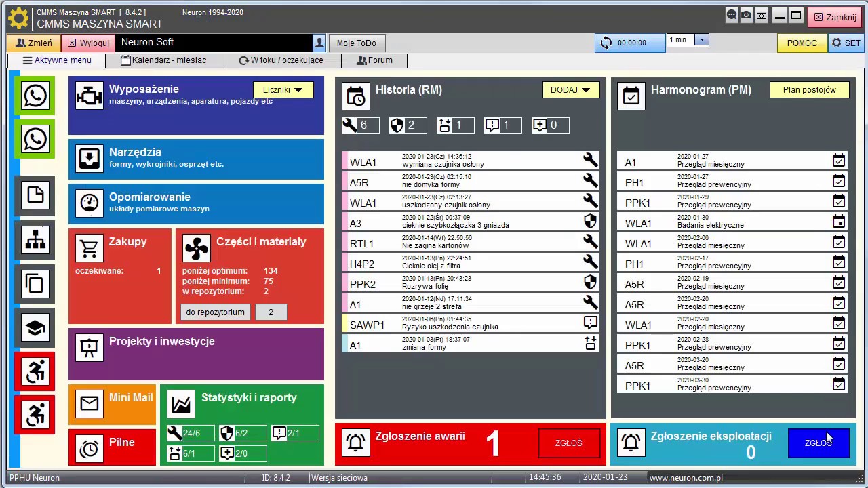Open WLA1 Badania elektryczne schedule entry
Image resolution: width=868 pixels, height=488 pixels.
click(x=733, y=222)
